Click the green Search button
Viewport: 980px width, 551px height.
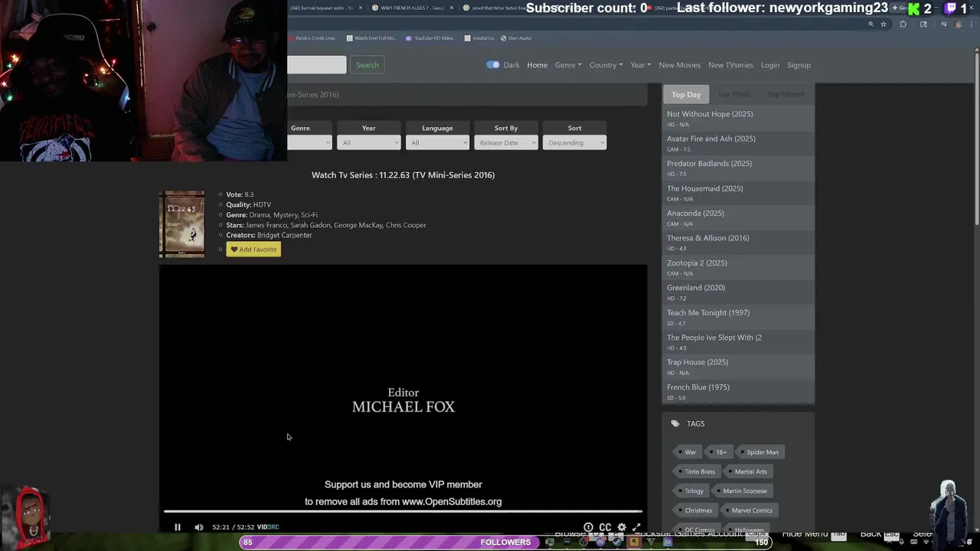coord(367,65)
